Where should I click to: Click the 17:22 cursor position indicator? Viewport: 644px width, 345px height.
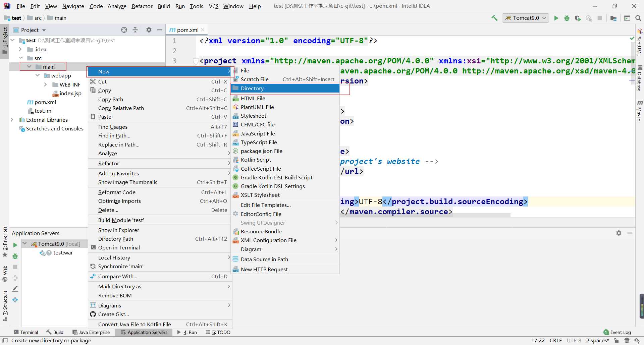click(538, 340)
